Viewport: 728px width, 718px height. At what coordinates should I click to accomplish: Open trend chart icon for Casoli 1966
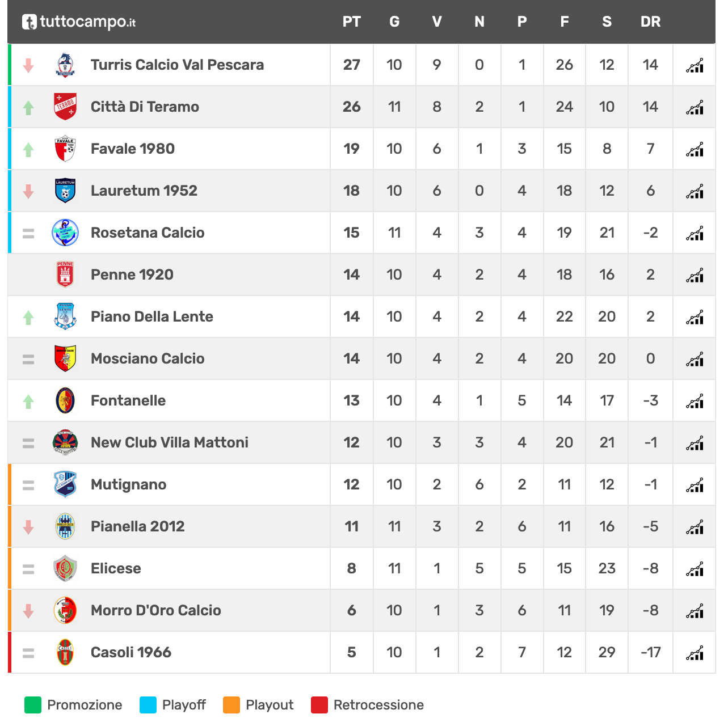click(x=695, y=653)
